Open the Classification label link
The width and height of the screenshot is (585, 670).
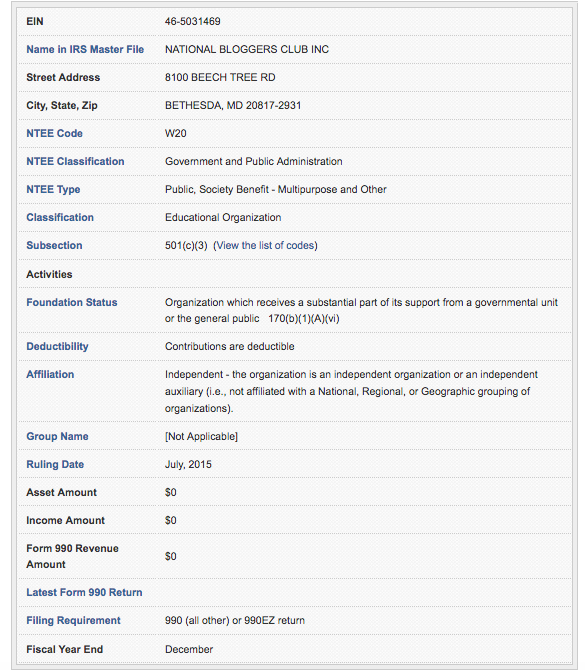60,217
